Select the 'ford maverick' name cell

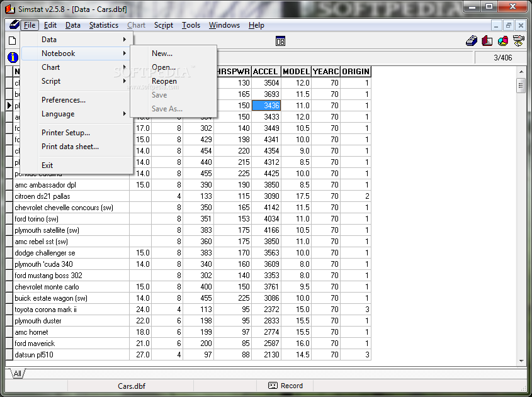(x=71, y=344)
